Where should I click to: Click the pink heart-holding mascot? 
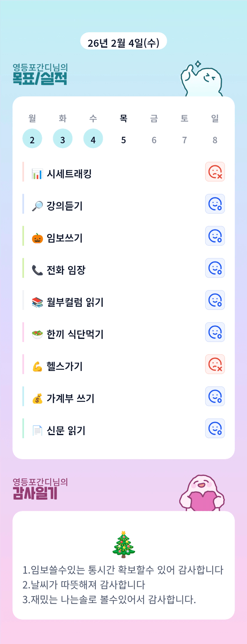tap(202, 493)
